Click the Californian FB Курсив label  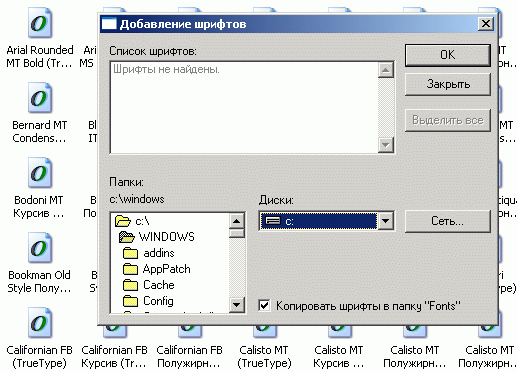point(114,357)
